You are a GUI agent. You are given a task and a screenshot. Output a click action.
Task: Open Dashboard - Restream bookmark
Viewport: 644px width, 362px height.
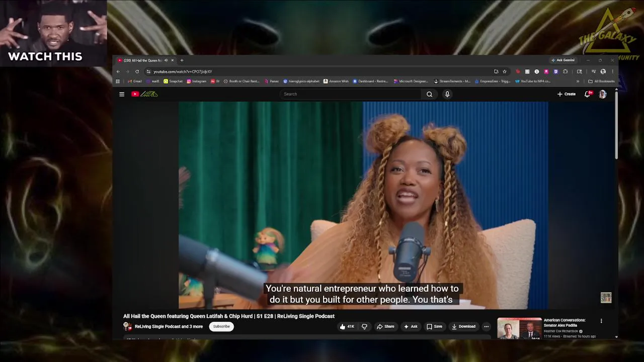coord(371,81)
